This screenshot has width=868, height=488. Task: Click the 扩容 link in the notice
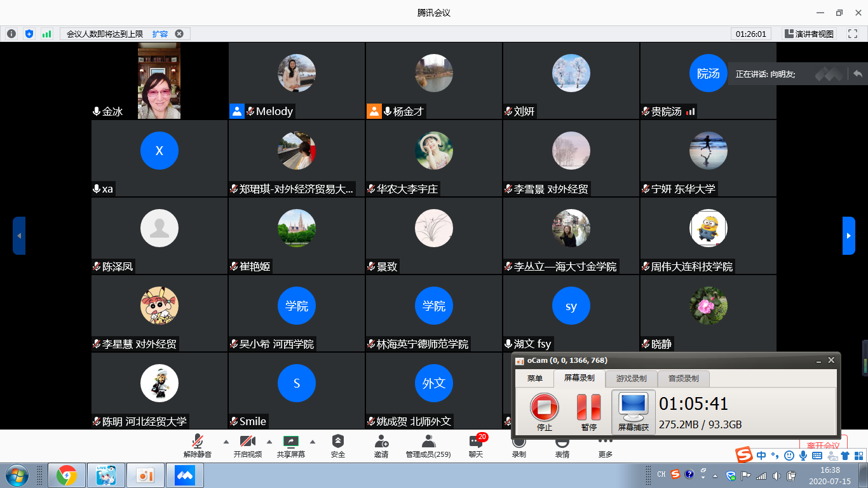(x=160, y=34)
